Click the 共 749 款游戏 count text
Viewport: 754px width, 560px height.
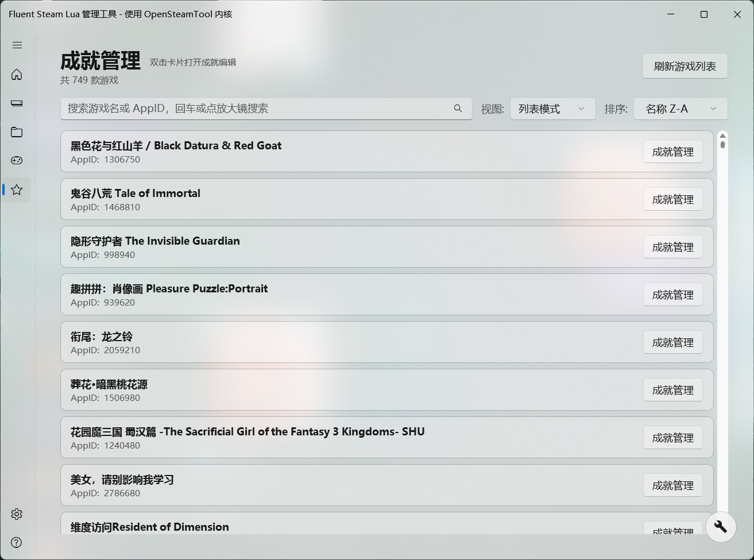click(x=89, y=80)
